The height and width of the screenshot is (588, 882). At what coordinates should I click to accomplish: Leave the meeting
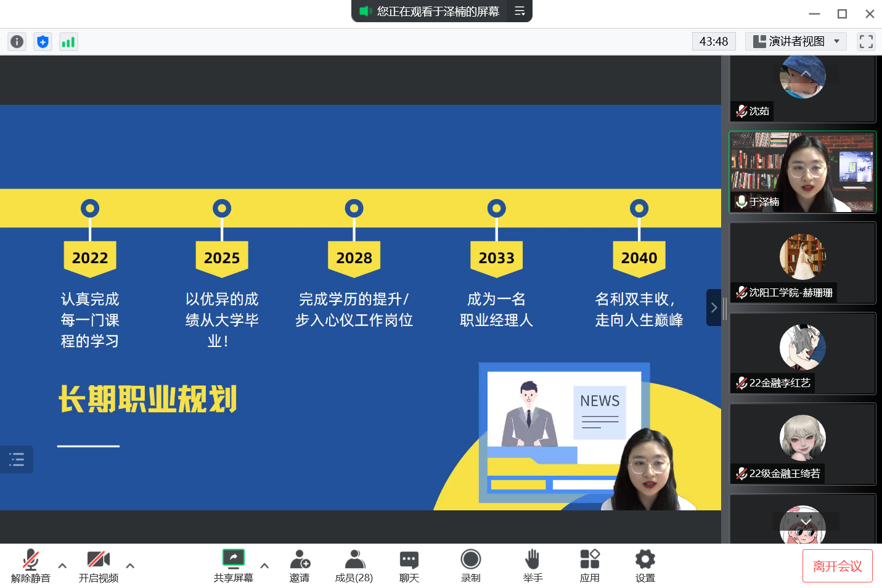(x=837, y=566)
